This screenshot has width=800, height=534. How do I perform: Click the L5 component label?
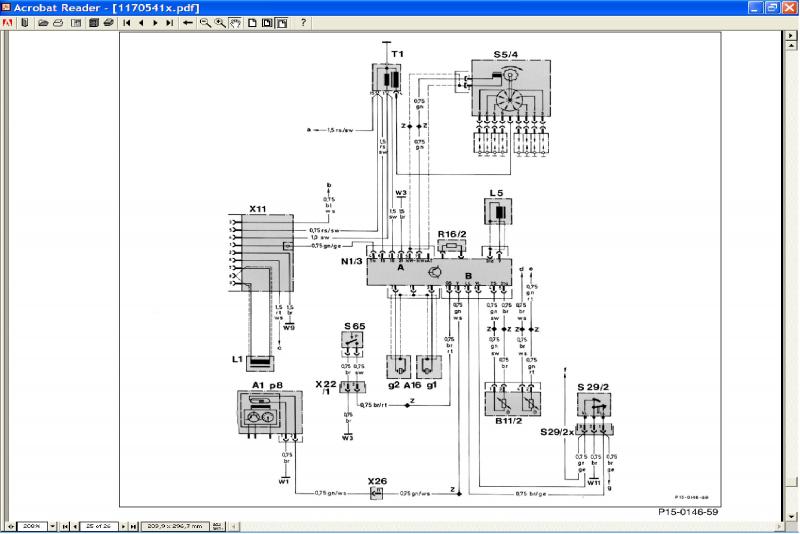[496, 193]
